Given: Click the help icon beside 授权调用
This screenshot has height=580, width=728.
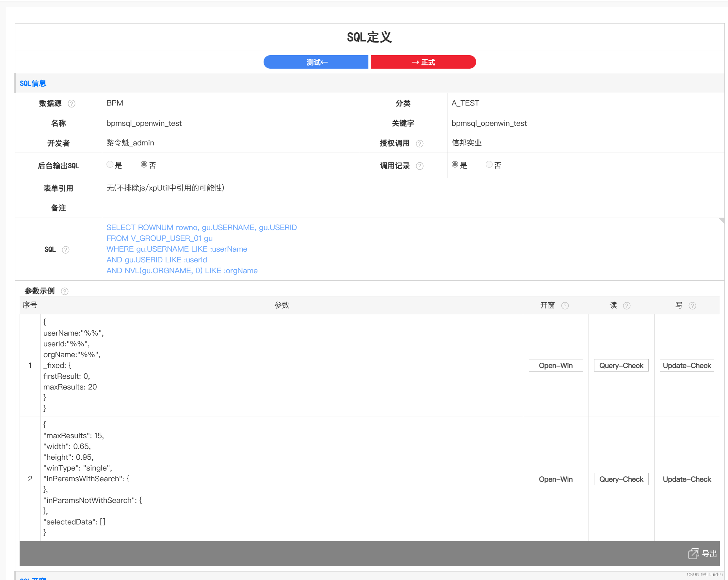Looking at the screenshot, I should 420,143.
